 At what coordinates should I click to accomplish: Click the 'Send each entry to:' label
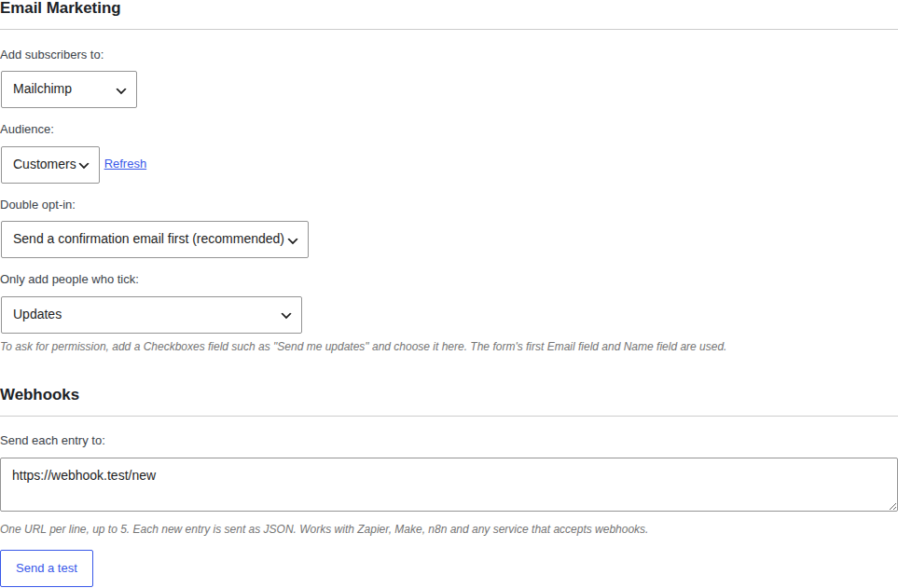coord(53,441)
